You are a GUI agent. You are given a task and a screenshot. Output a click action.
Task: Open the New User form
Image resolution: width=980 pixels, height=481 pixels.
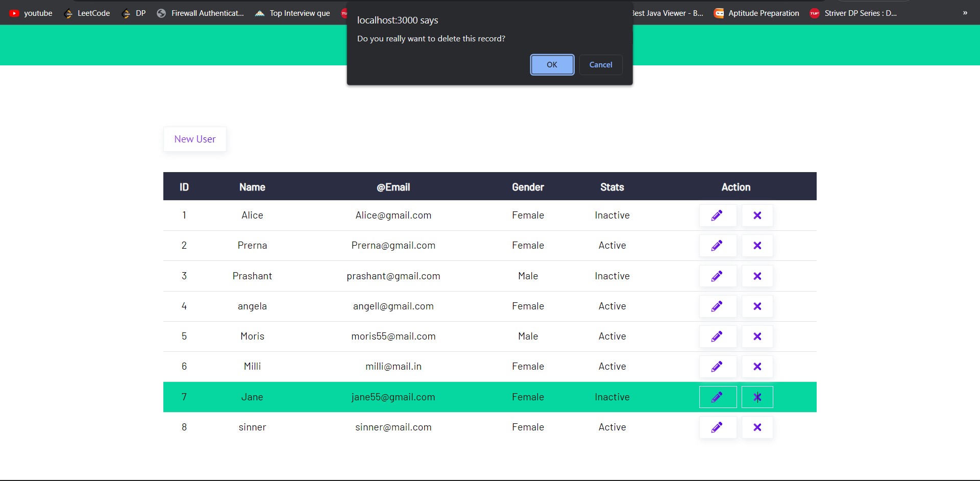point(195,139)
